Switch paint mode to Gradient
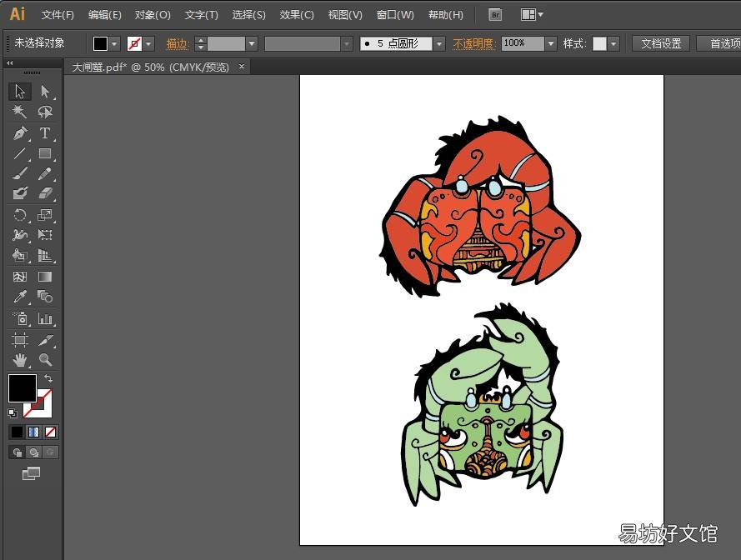This screenshot has width=741, height=560. pyautogui.click(x=33, y=432)
